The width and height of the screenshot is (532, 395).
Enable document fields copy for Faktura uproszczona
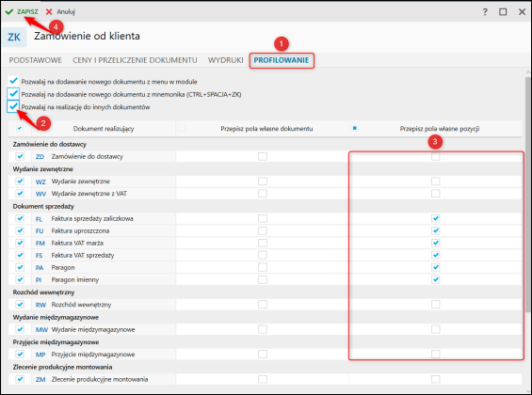click(263, 230)
